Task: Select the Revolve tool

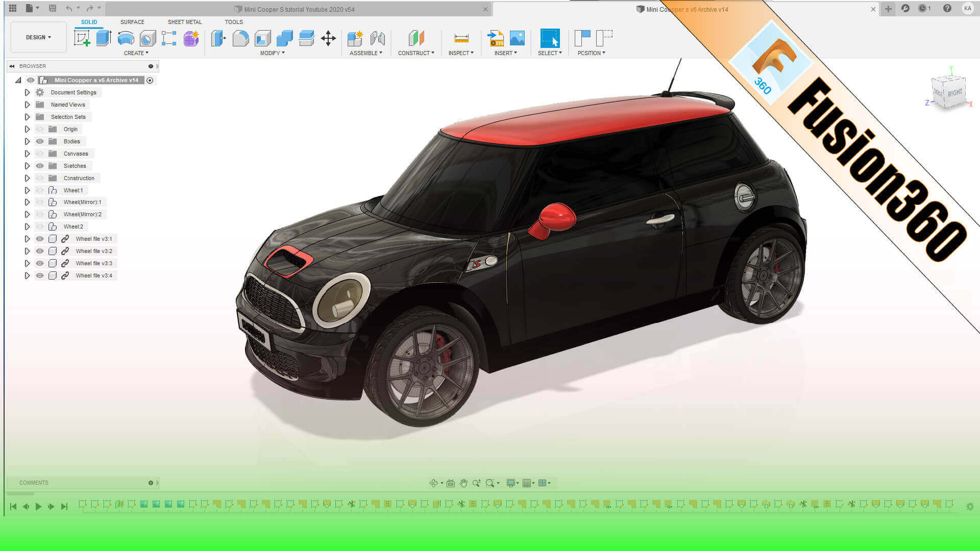Action: [x=126, y=38]
